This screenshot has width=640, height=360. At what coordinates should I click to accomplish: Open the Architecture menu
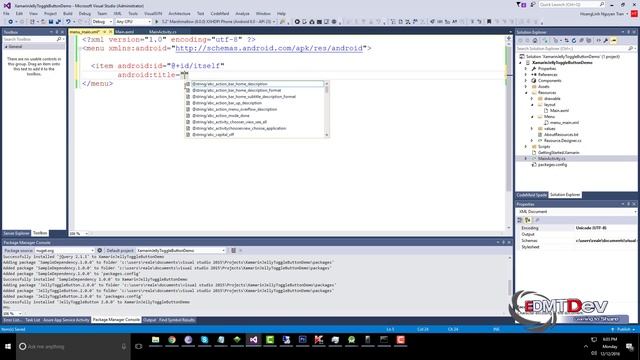pos(180,13)
